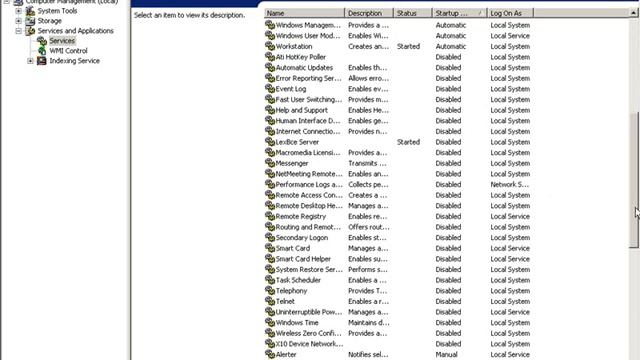Screen dimensions: 640x360
Task: Click the Ati HotKey Poller service icon
Action: point(270,57)
